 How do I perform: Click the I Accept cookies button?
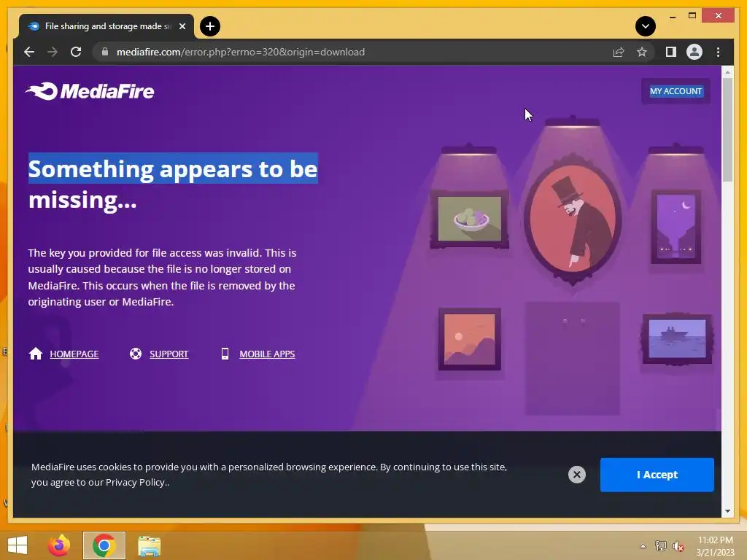tap(657, 475)
